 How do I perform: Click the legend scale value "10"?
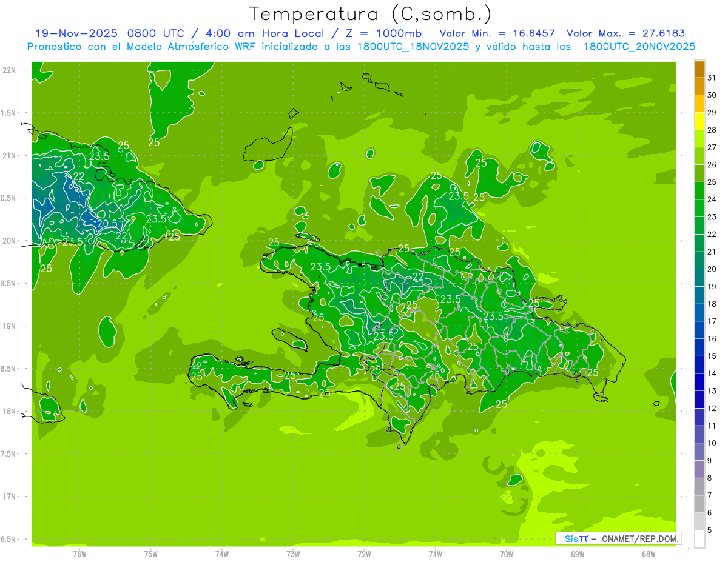pyautogui.click(x=712, y=443)
